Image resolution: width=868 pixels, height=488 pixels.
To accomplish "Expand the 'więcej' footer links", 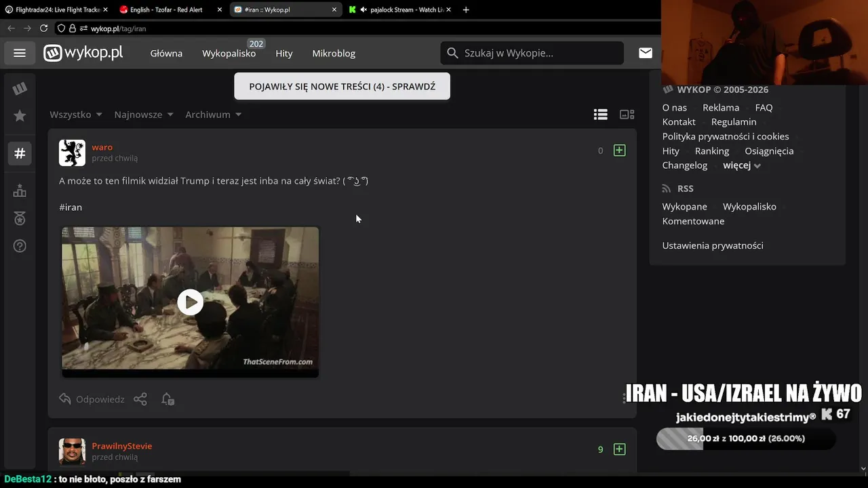I will coord(742,165).
